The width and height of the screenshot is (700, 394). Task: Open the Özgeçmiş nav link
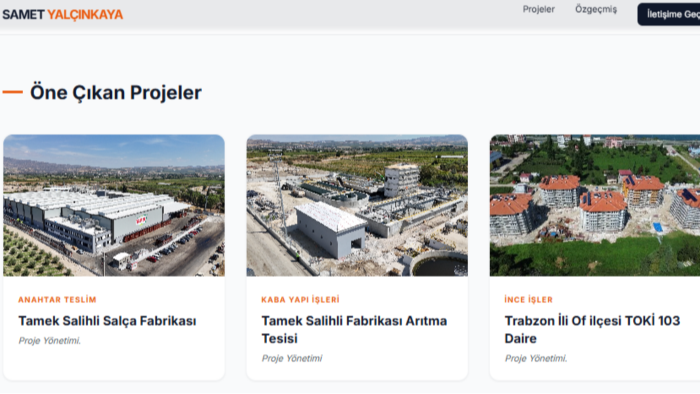596,9
